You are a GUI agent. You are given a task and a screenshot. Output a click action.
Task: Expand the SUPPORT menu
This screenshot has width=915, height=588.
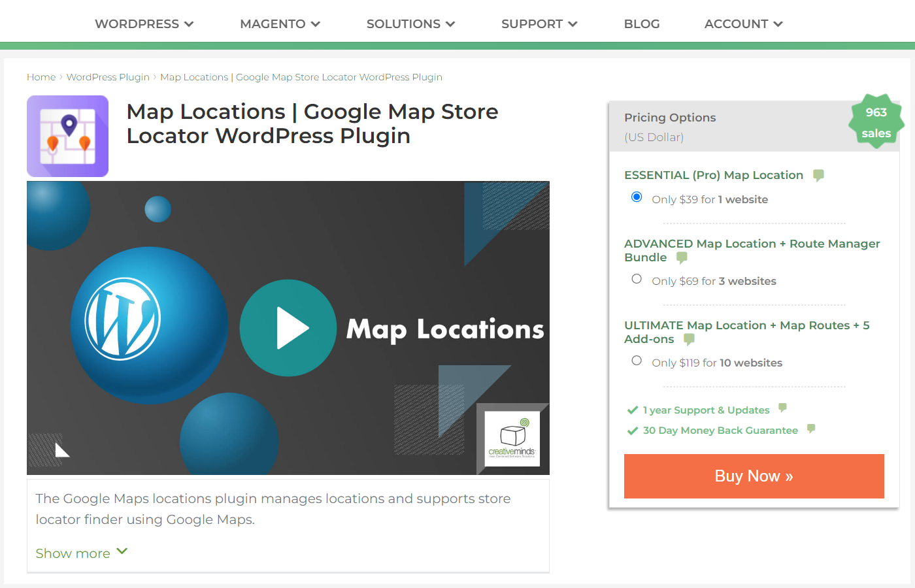(x=540, y=24)
